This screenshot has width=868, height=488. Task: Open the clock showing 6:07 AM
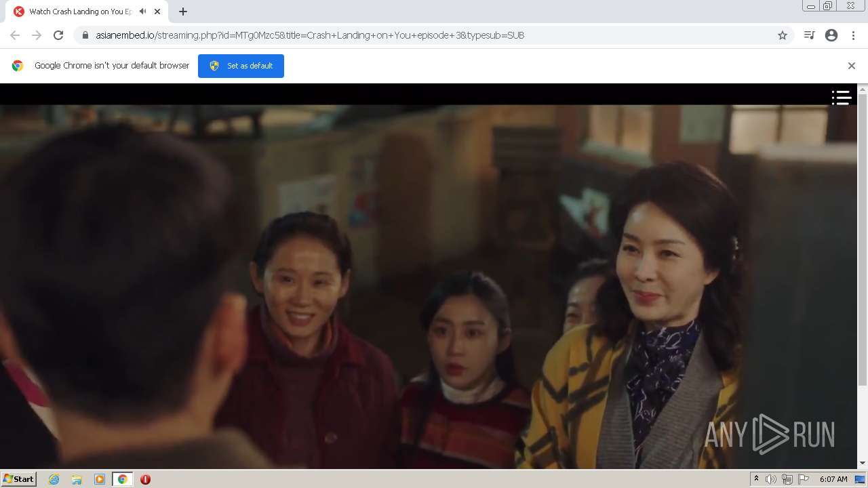(x=833, y=479)
